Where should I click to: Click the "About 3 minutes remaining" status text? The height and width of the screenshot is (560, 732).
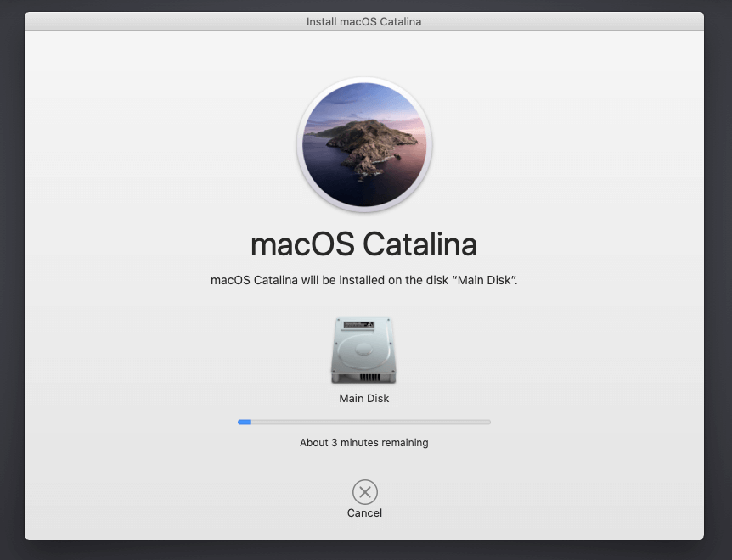click(363, 443)
